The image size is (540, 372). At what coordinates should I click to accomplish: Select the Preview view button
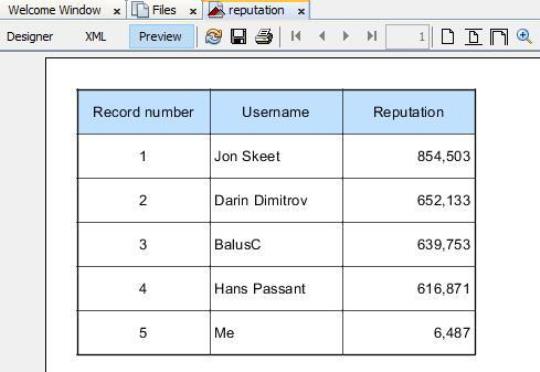[160, 37]
